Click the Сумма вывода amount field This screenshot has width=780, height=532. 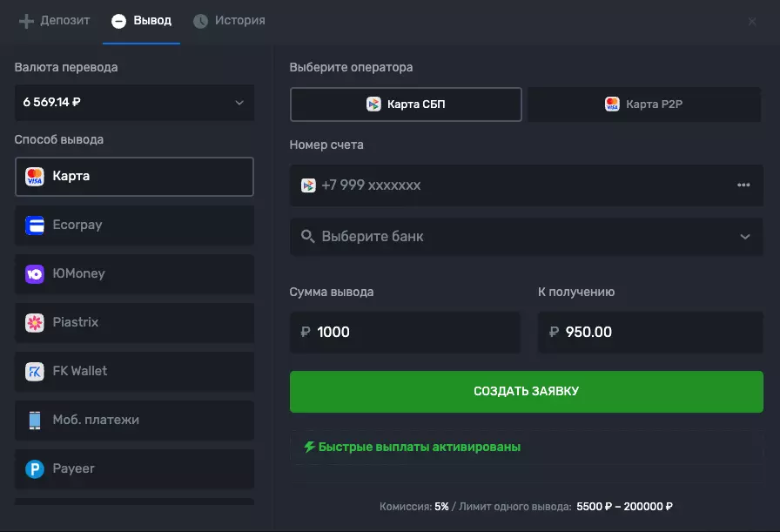pos(405,332)
